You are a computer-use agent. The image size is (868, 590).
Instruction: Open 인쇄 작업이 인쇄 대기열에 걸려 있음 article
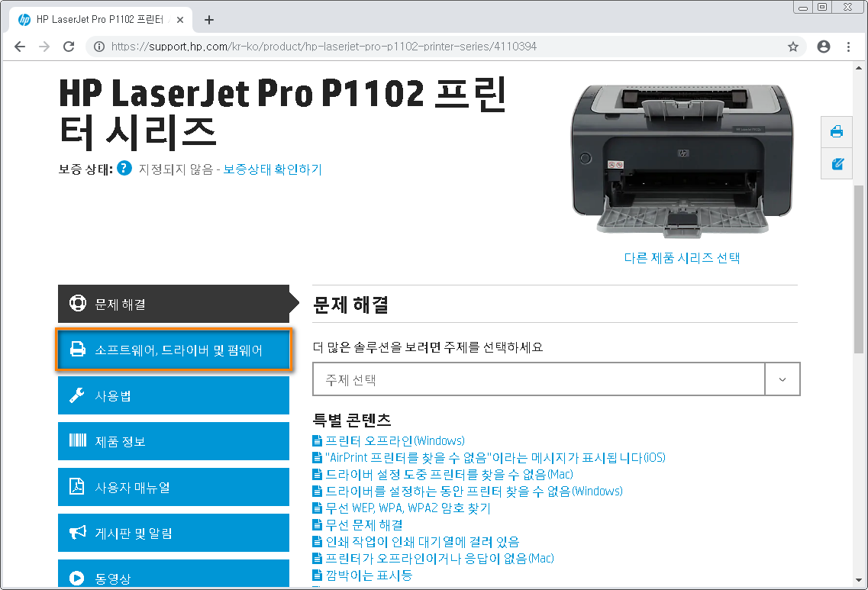point(422,542)
